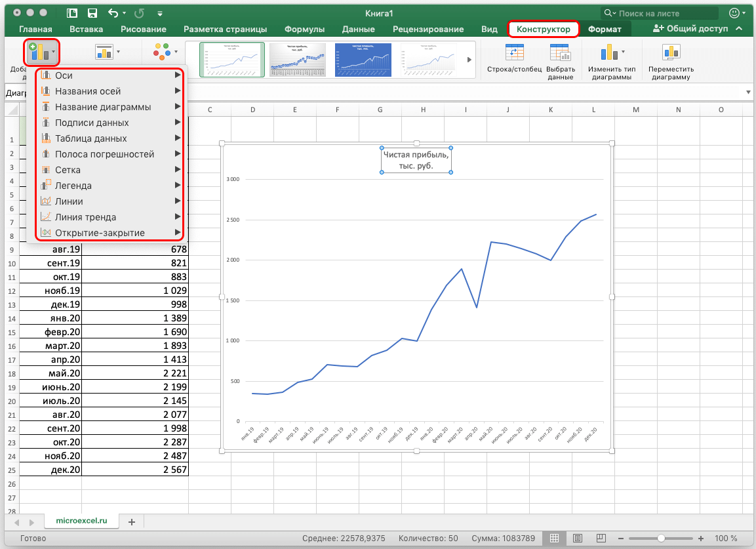Screen dimensions: 756x549
Task: Switch to Page Layout view icon
Action: point(578,538)
